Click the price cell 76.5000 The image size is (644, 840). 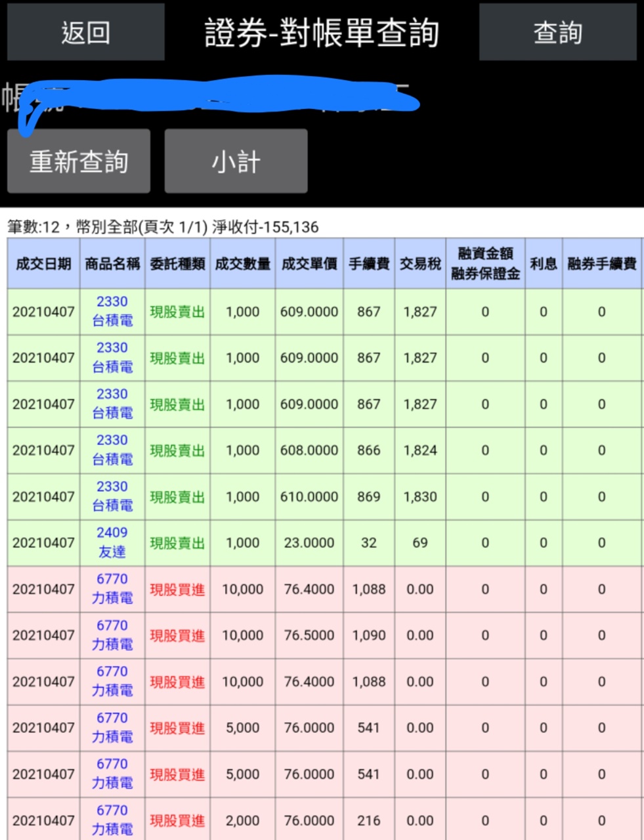coord(309,635)
